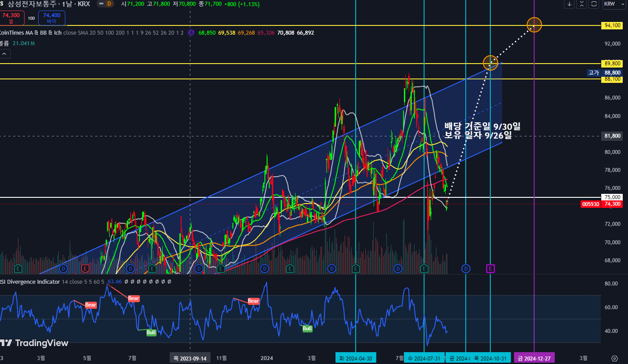Click the orange circle at the 94,100 target
The image size is (628, 364).
coord(534,25)
